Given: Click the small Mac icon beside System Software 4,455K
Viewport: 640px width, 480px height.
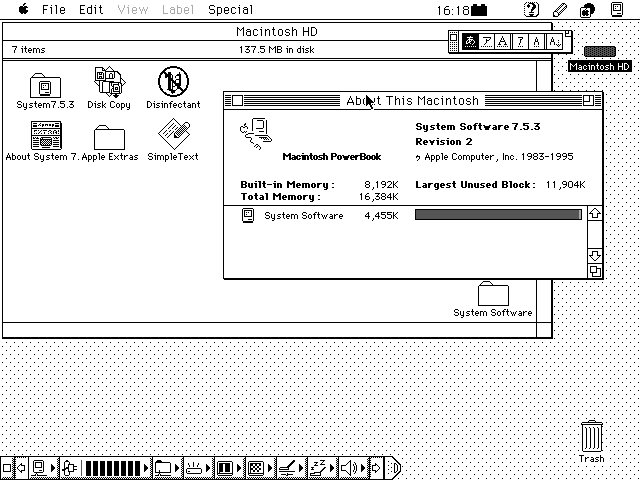Looking at the screenshot, I should [x=248, y=215].
